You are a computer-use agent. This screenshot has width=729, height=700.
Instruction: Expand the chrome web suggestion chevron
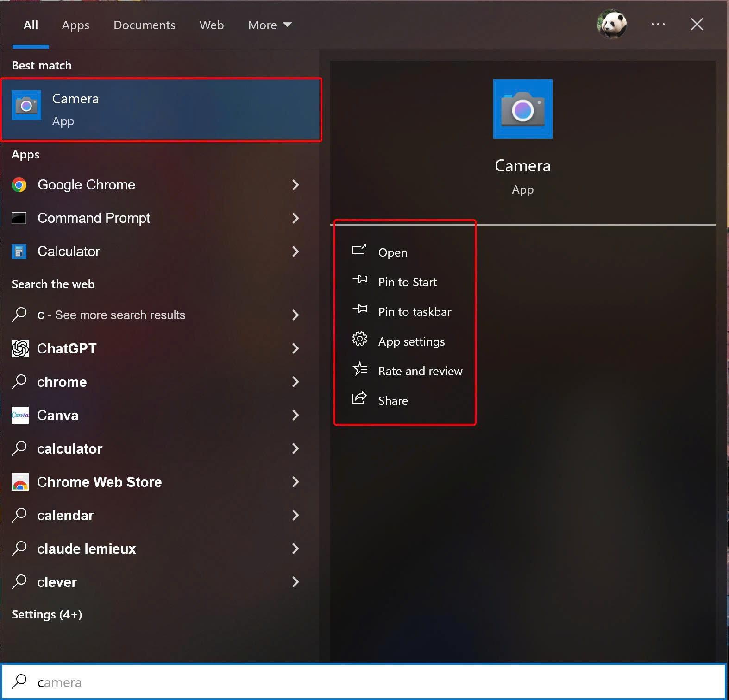[295, 382]
